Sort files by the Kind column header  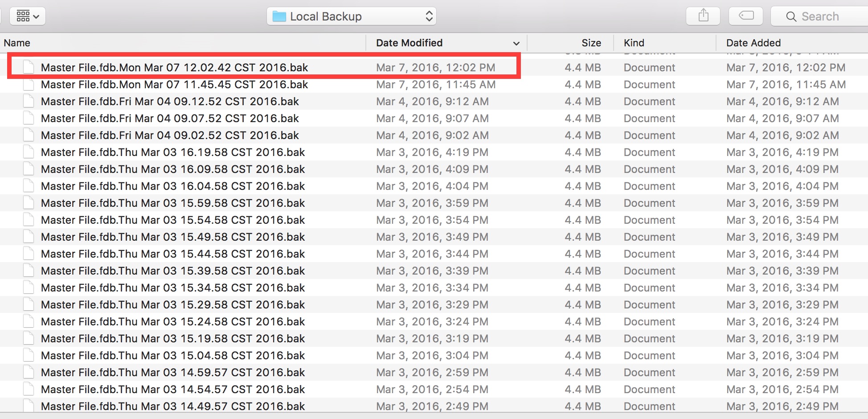point(634,43)
